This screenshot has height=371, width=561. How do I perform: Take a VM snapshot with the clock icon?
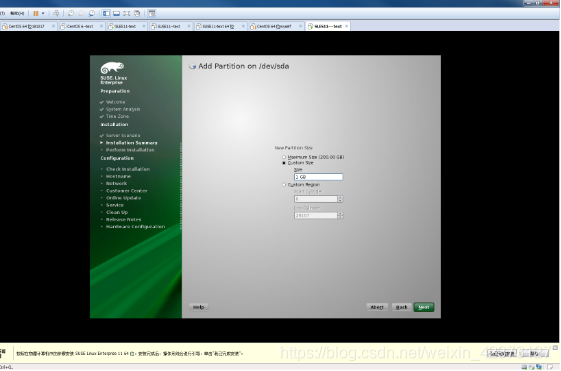coord(71,13)
